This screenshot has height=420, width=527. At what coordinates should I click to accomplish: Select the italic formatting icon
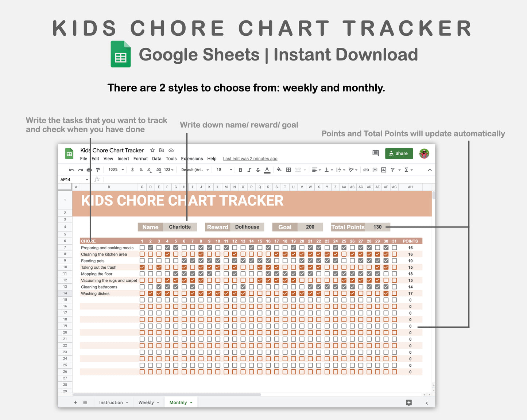click(249, 170)
